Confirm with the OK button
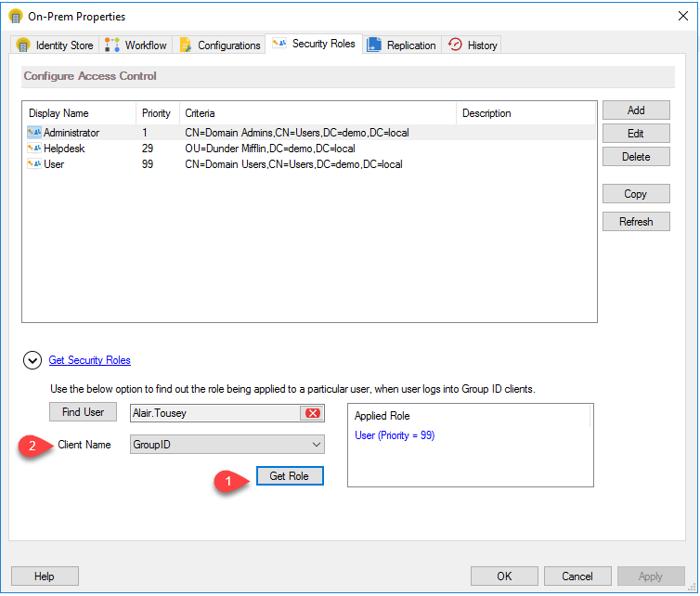Image resolution: width=700 pixels, height=596 pixels. point(504,577)
